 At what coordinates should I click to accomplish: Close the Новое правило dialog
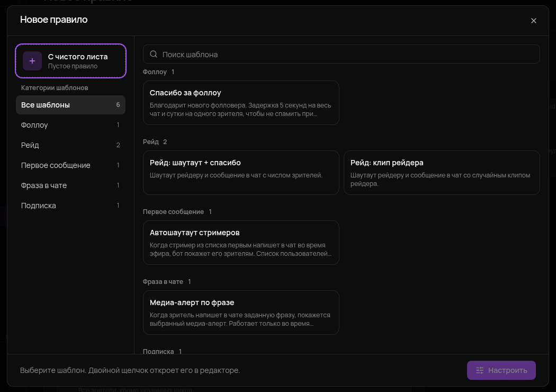(534, 21)
